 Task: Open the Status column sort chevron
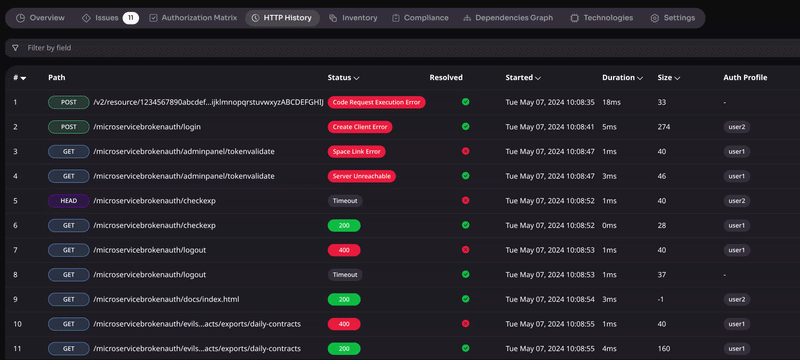point(357,78)
